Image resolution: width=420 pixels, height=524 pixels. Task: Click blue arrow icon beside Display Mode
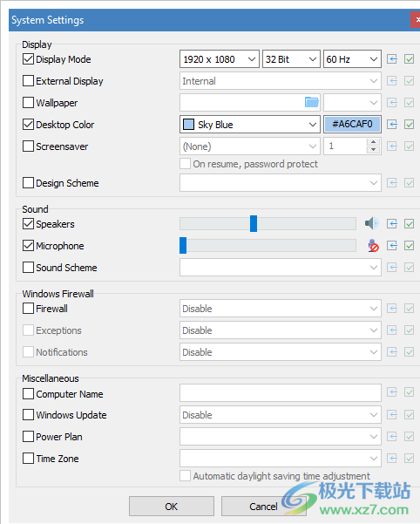(392, 59)
